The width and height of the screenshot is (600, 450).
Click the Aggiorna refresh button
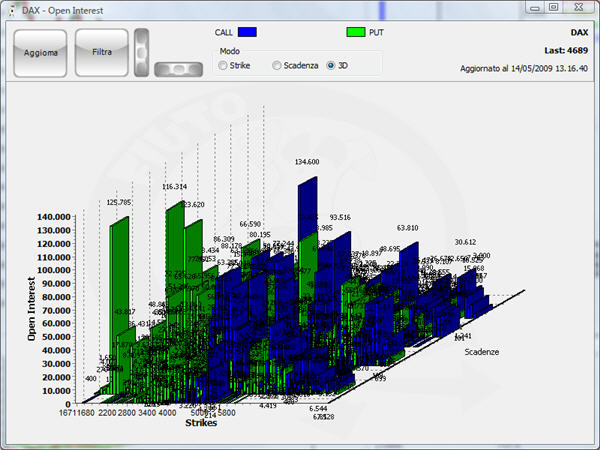tap(41, 53)
